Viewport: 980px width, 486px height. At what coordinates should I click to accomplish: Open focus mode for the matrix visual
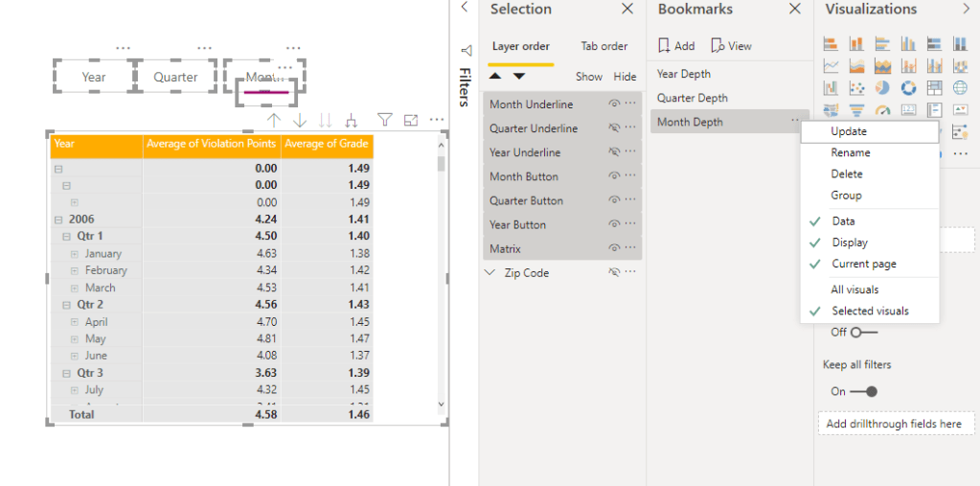411,121
